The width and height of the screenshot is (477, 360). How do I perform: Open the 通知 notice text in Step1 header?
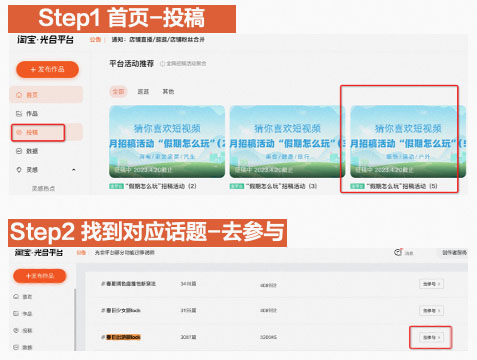click(x=158, y=39)
